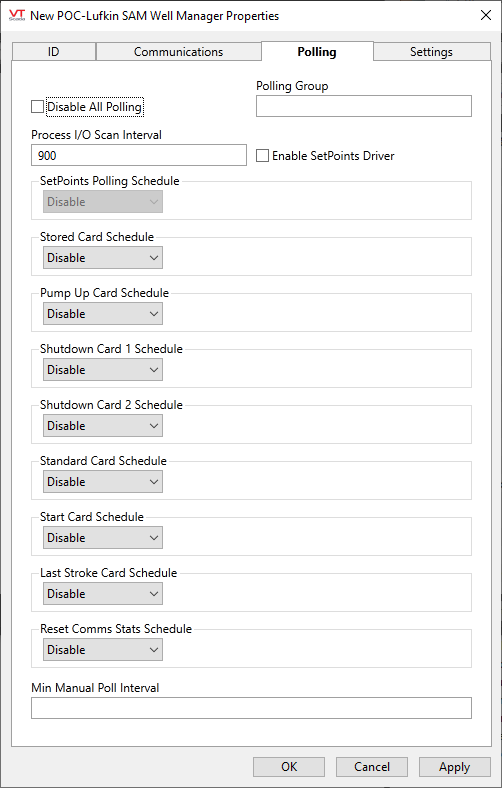Expand the Pump Up Card Schedule dropdown
The height and width of the screenshot is (788, 502).
pyautogui.click(x=103, y=314)
